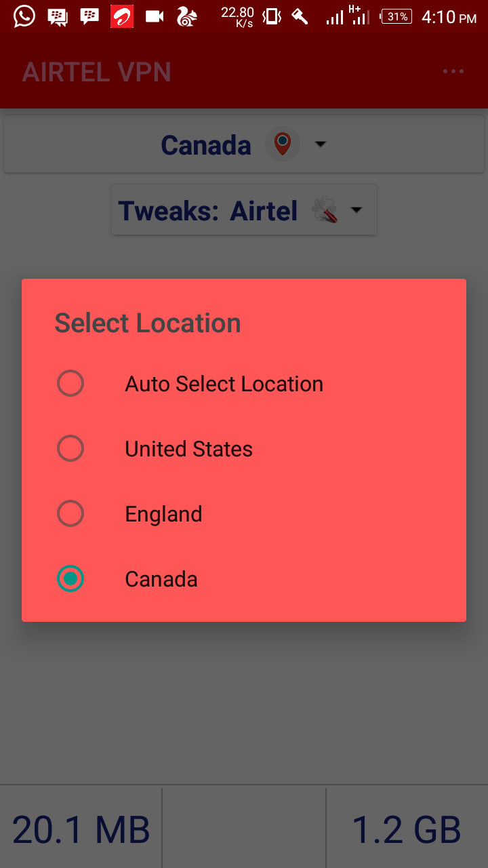
Task: Select the Canada radio button
Action: [70, 579]
